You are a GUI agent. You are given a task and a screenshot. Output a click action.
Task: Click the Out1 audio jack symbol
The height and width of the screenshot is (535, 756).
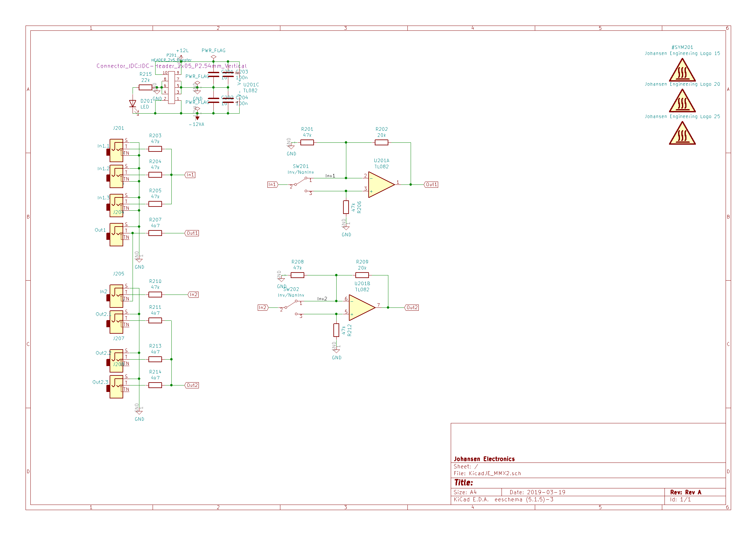click(x=116, y=235)
